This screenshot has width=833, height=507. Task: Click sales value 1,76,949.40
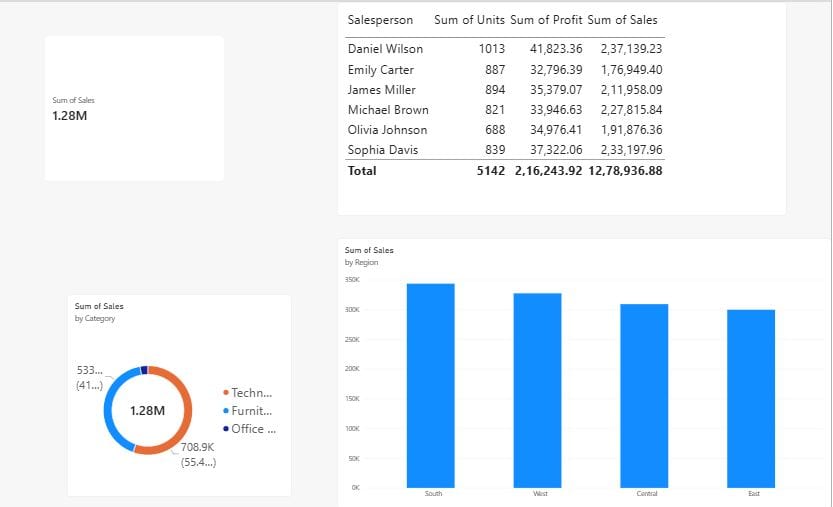(631, 70)
